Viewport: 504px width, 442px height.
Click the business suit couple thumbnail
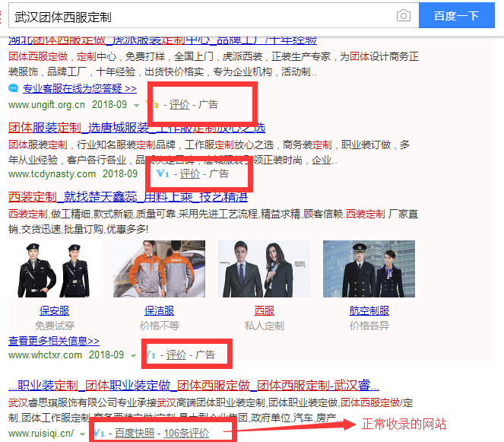264,269
